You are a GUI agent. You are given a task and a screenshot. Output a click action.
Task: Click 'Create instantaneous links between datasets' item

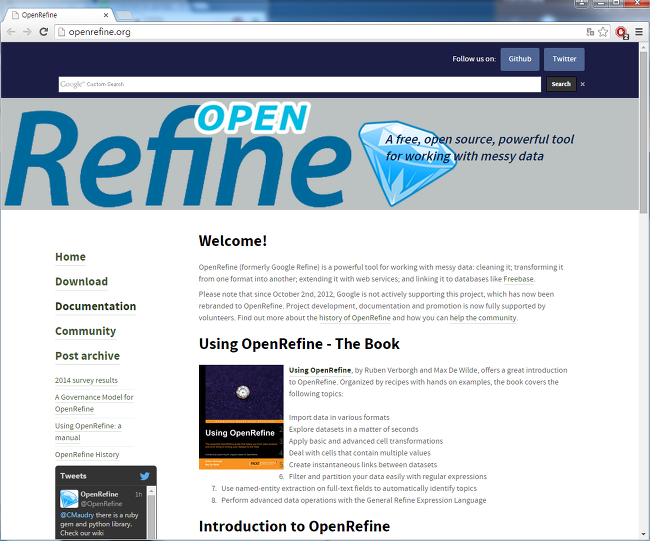click(363, 465)
